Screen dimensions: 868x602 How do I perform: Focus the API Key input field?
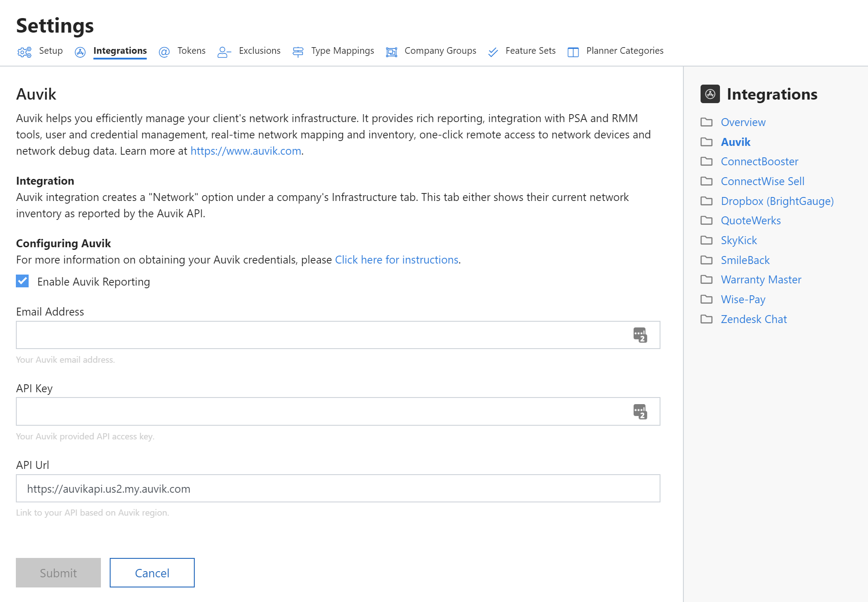pyautogui.click(x=338, y=412)
